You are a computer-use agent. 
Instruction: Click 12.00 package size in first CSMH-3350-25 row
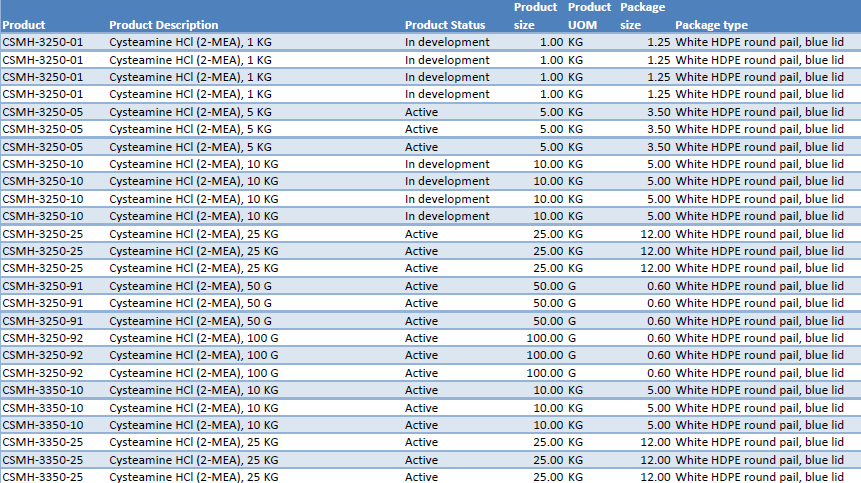point(655,442)
